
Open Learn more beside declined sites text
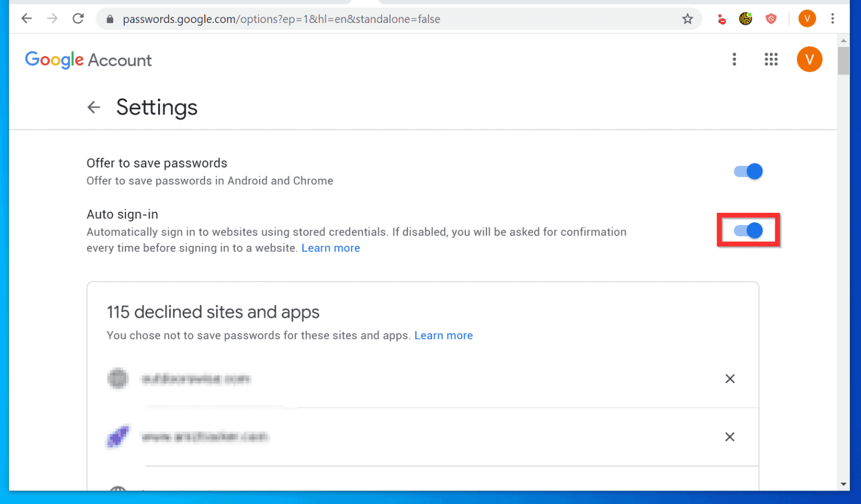(443, 335)
